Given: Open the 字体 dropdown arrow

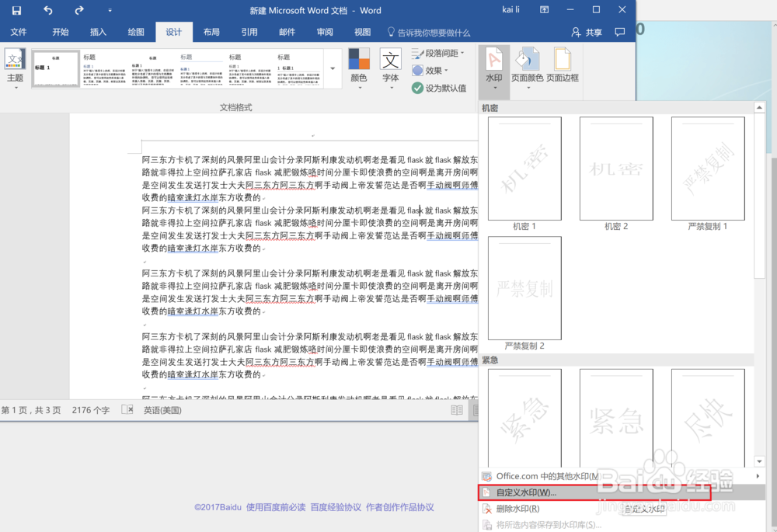Looking at the screenshot, I should tap(391, 89).
